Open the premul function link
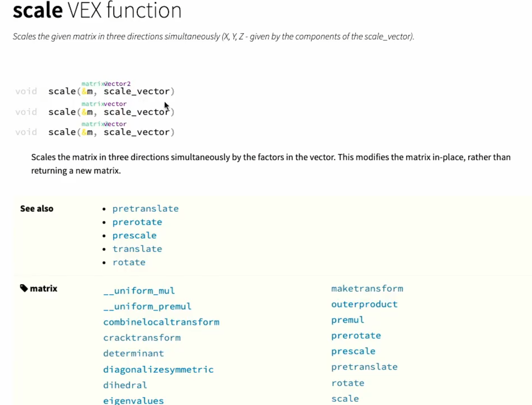 click(x=347, y=320)
